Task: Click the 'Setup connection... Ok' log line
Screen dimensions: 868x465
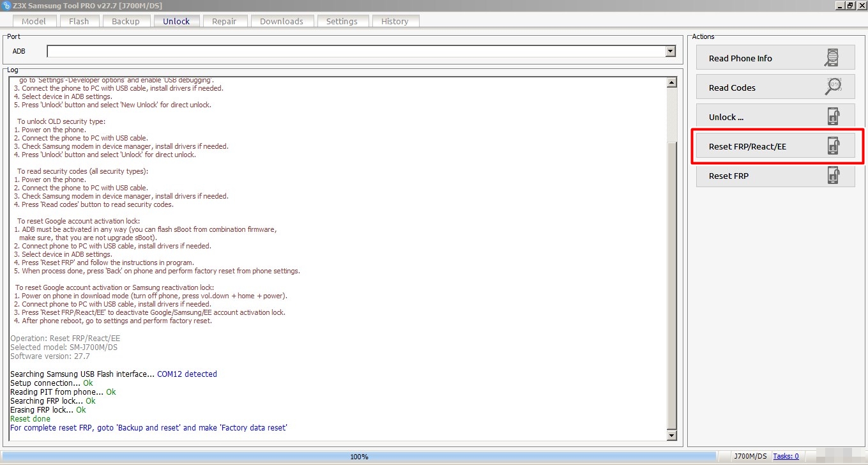Action: click(52, 383)
